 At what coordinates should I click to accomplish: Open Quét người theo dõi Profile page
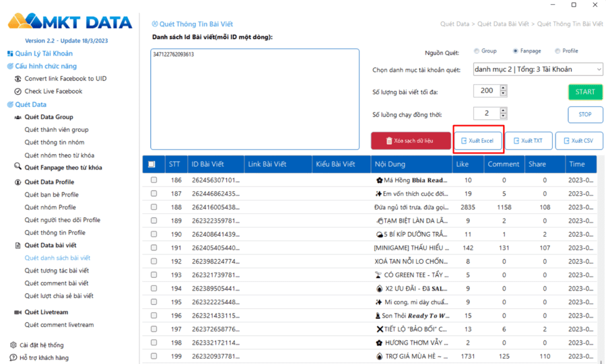tap(62, 220)
